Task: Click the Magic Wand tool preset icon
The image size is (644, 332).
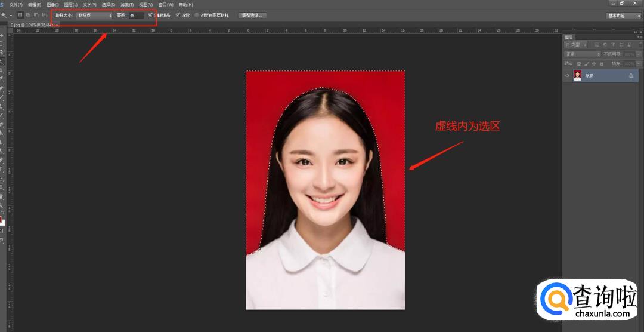Action: coord(4,15)
